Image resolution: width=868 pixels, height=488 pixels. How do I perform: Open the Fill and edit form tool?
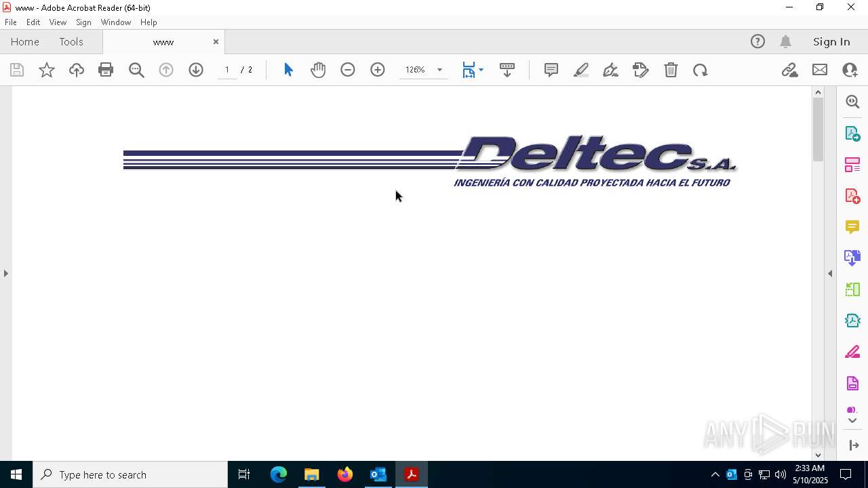tap(641, 70)
